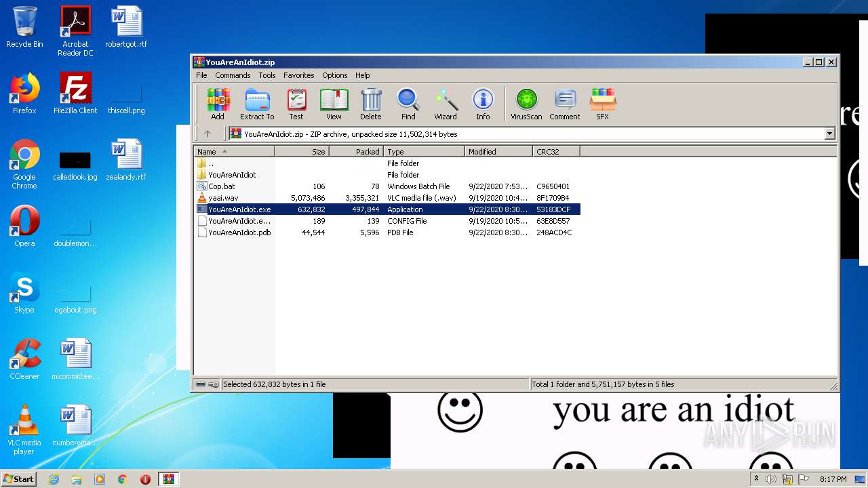Viewport: 868px width, 488px height.
Task: Go up one folder level arrow
Action: pos(208,134)
